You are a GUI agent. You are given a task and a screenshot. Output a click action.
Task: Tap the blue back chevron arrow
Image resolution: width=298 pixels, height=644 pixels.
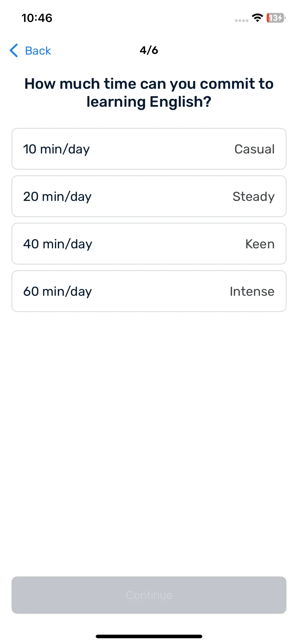point(14,51)
